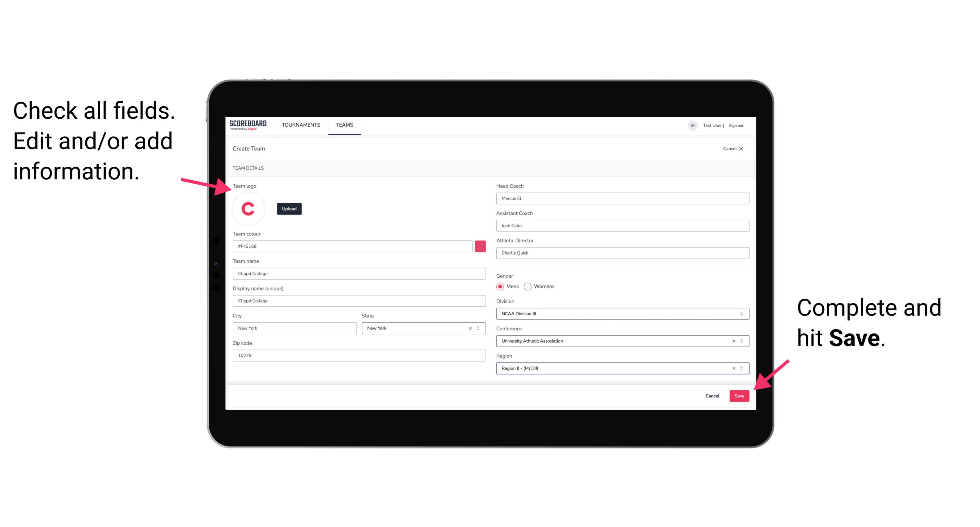Screen dimensions: 980x527
Task: Select the Womens gender radio button
Action: [530, 286]
